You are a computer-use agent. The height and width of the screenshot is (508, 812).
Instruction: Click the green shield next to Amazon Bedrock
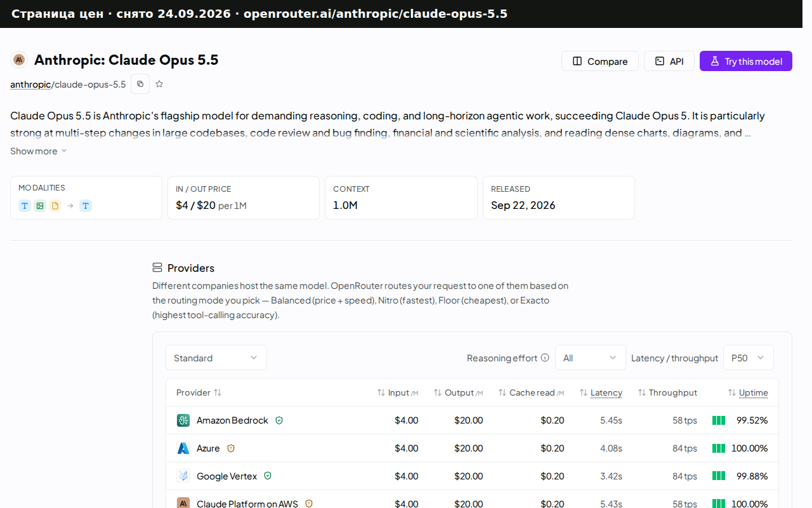pos(279,420)
